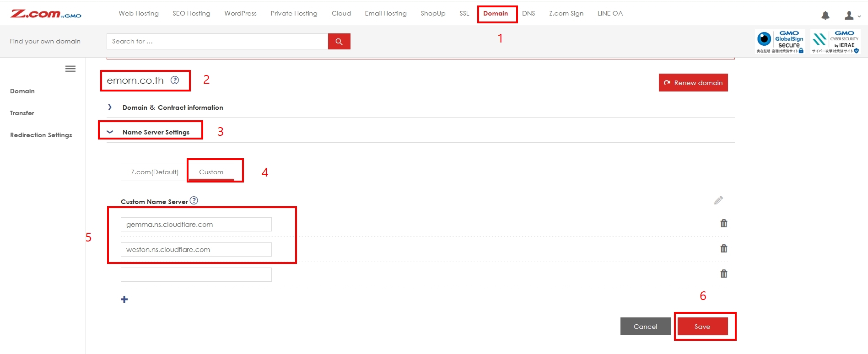The image size is (868, 354).
Task: Open the user account menu icon
Action: tap(849, 16)
